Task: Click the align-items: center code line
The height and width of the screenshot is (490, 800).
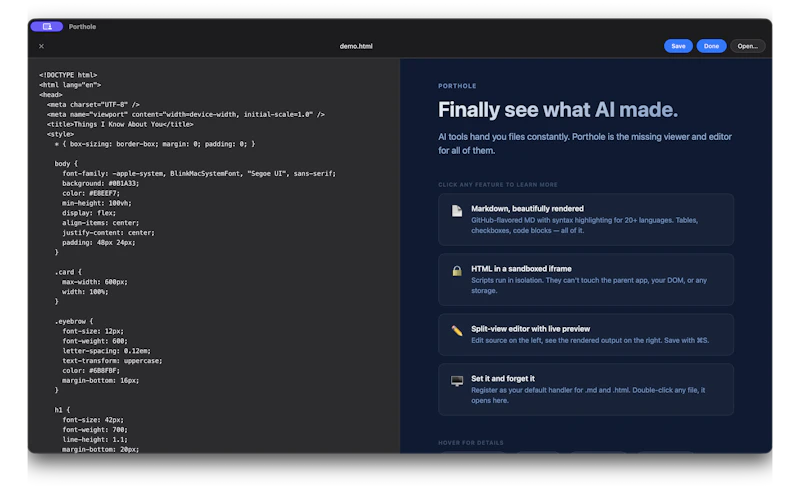Action: click(101, 223)
